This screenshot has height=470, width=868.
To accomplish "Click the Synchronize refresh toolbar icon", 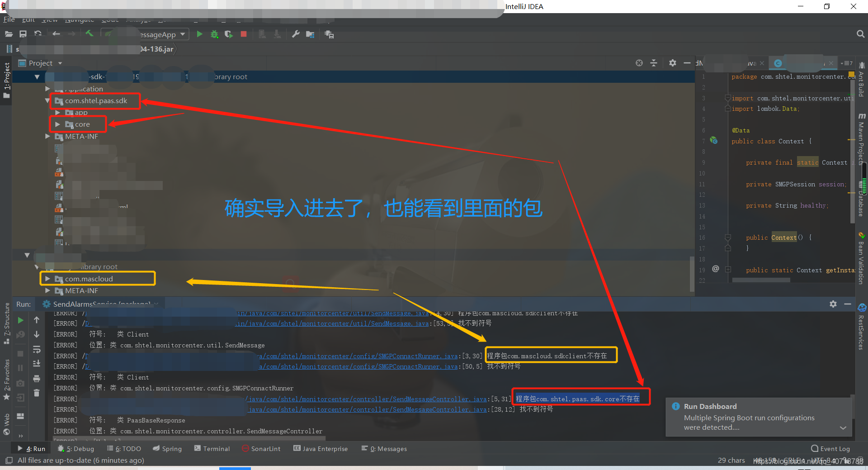I will pyautogui.click(x=38, y=34).
